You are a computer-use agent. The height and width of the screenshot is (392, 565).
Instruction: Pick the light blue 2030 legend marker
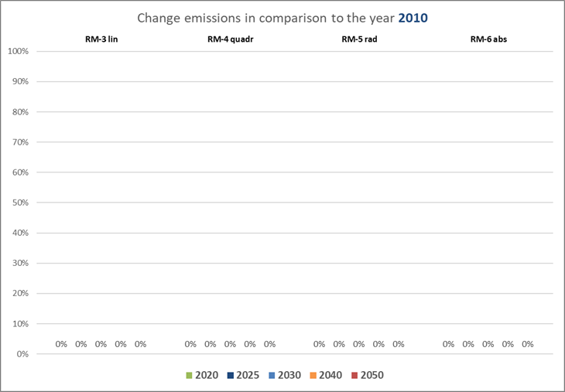(272, 376)
